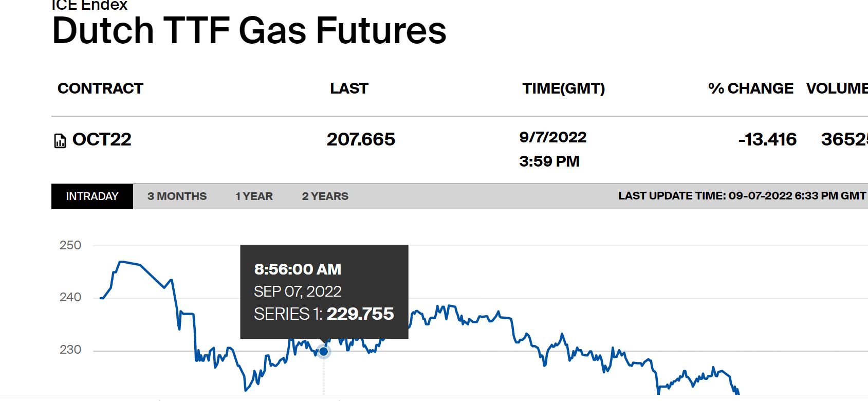
Task: Click the 250 y-axis label
Action: (x=70, y=245)
